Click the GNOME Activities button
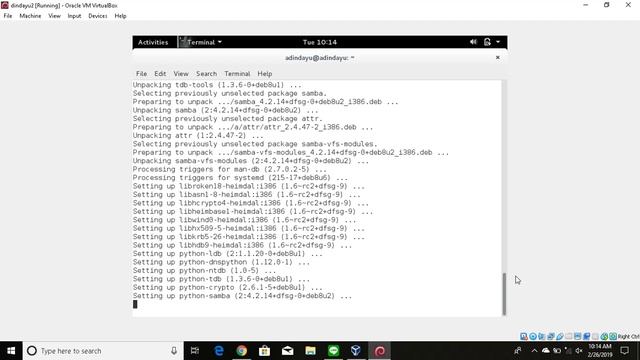This screenshot has width=640, height=360. point(153,42)
